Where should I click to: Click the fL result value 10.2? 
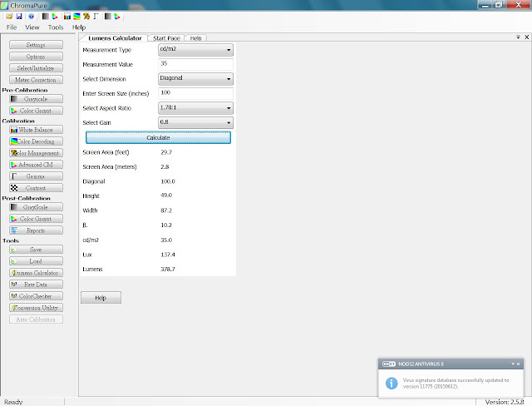pyautogui.click(x=166, y=225)
